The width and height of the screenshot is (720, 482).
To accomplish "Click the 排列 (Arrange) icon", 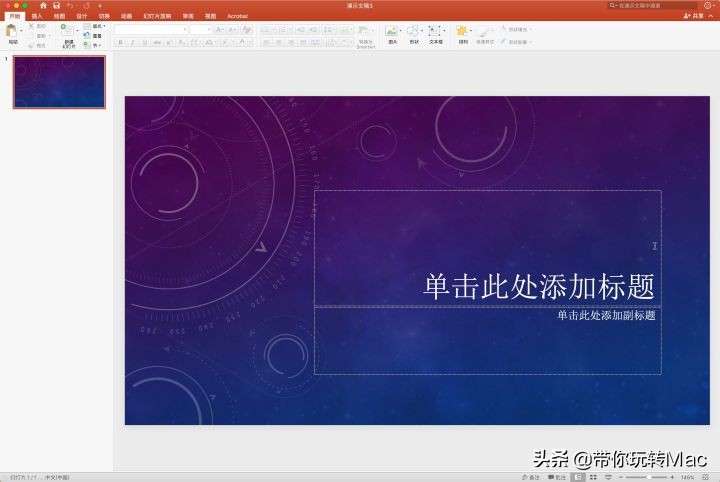I will tap(462, 31).
